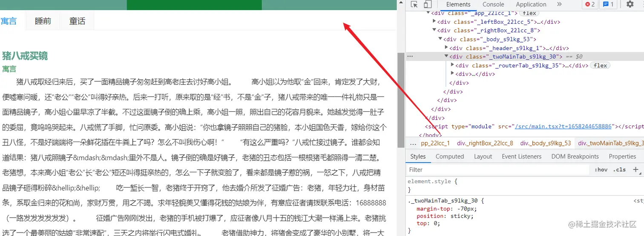Select the 童话 page tab
The image size is (644, 236).
click(77, 21)
